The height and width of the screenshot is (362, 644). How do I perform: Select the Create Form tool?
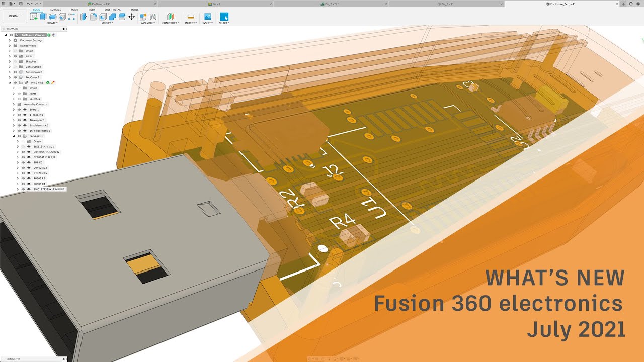[71, 17]
